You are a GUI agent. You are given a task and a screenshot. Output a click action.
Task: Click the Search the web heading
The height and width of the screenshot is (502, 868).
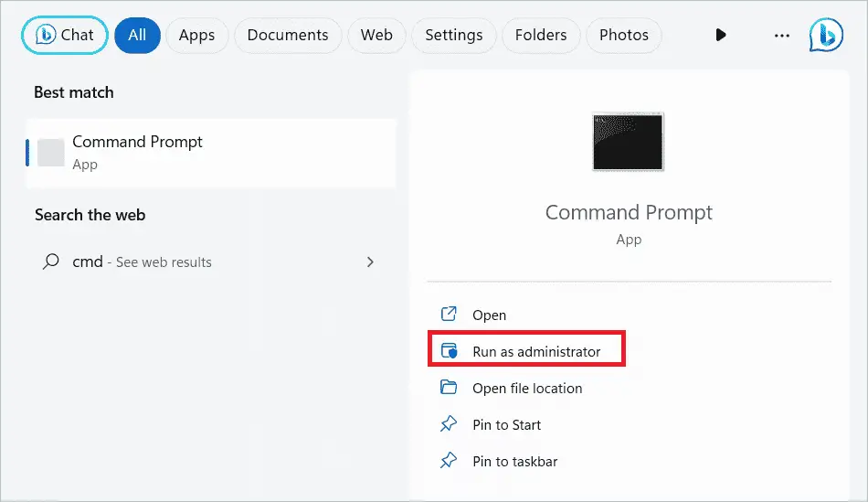(90, 215)
